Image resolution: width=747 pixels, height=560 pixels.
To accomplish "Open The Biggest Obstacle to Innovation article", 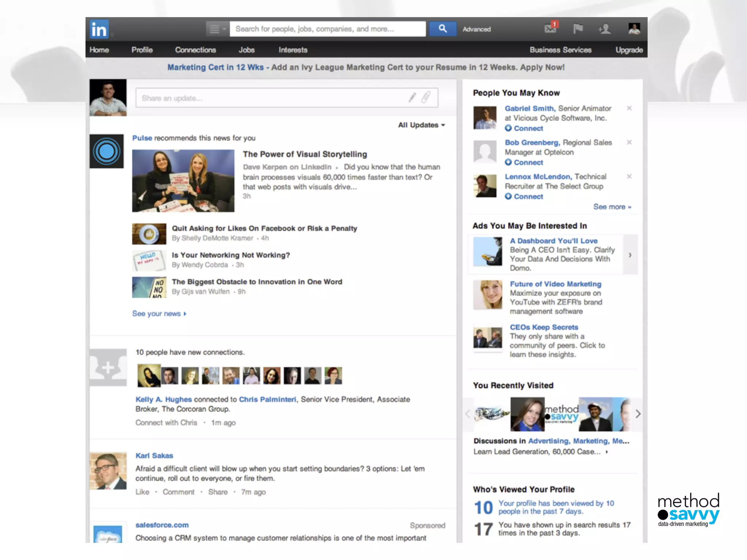I will tap(257, 282).
